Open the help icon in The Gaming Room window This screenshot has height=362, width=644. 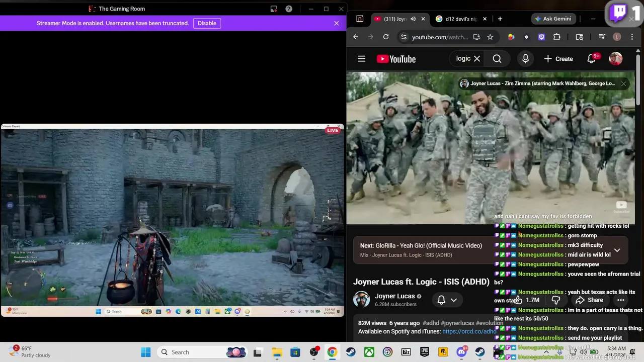[x=289, y=9]
